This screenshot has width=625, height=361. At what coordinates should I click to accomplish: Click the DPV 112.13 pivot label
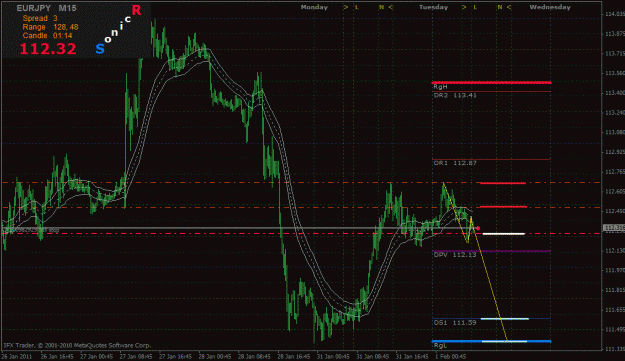(455, 255)
